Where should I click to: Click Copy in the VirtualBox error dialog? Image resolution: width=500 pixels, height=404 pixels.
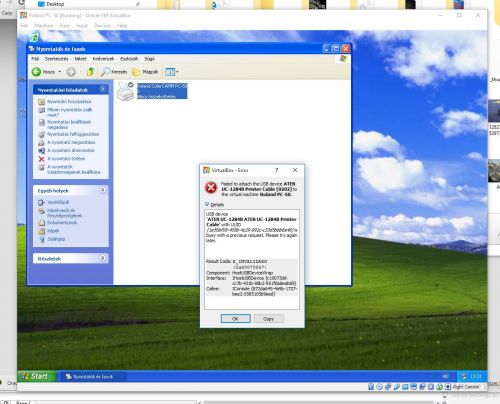tap(269, 319)
